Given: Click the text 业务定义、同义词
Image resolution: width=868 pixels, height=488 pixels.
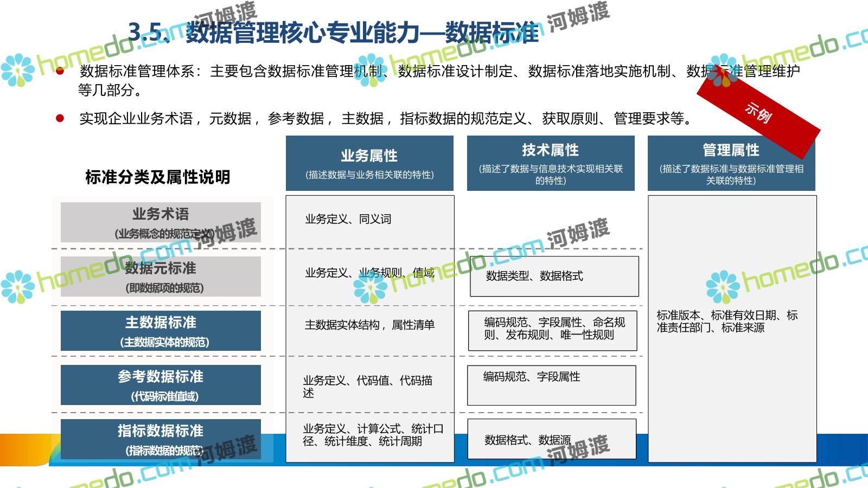Looking at the screenshot, I should click(348, 219).
